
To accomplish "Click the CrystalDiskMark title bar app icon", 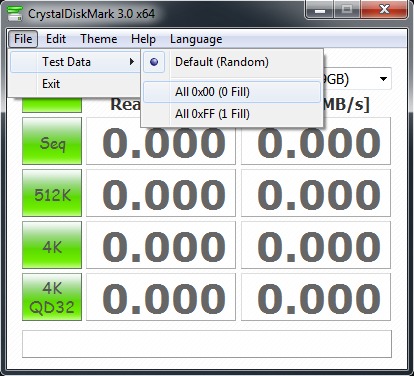I will point(15,14).
